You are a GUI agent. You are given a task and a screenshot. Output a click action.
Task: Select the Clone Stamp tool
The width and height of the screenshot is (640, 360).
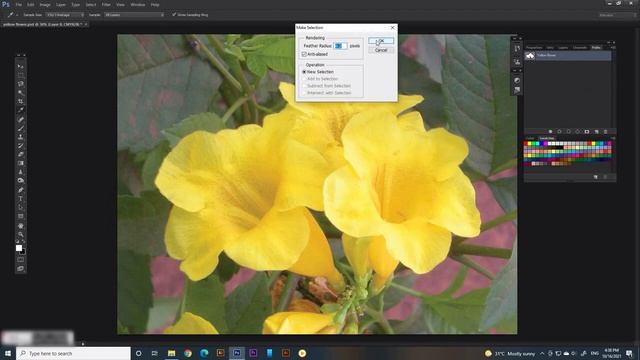(20, 137)
